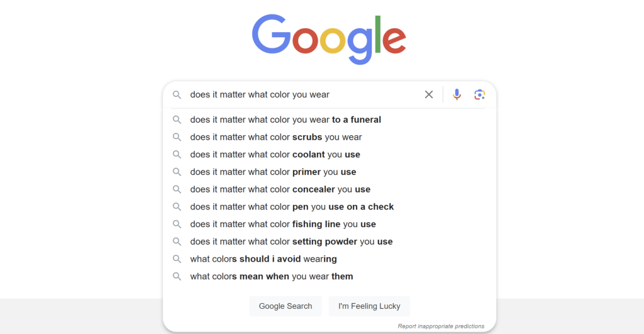The height and width of the screenshot is (334, 644).
Task: Click the magnifier icon in the search box
Action: [177, 94]
